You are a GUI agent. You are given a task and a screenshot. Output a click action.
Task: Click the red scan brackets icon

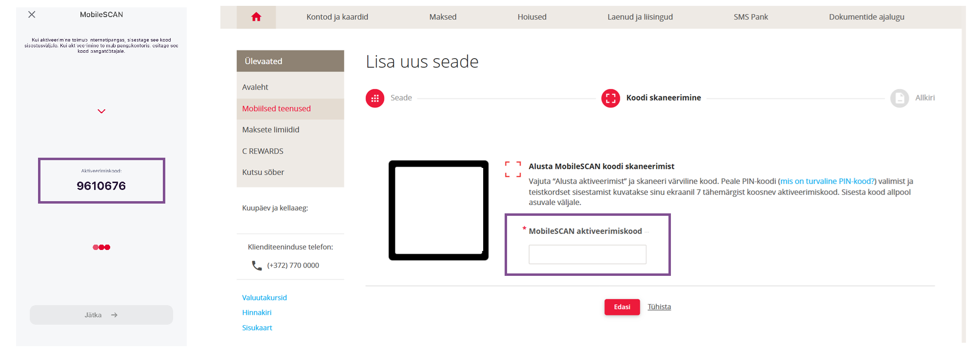coord(513,169)
